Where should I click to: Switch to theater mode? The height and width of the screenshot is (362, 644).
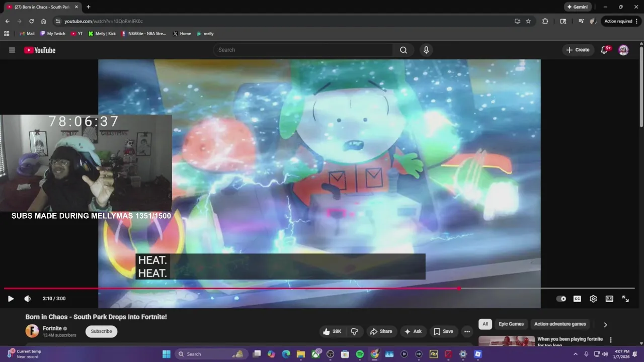point(609,299)
